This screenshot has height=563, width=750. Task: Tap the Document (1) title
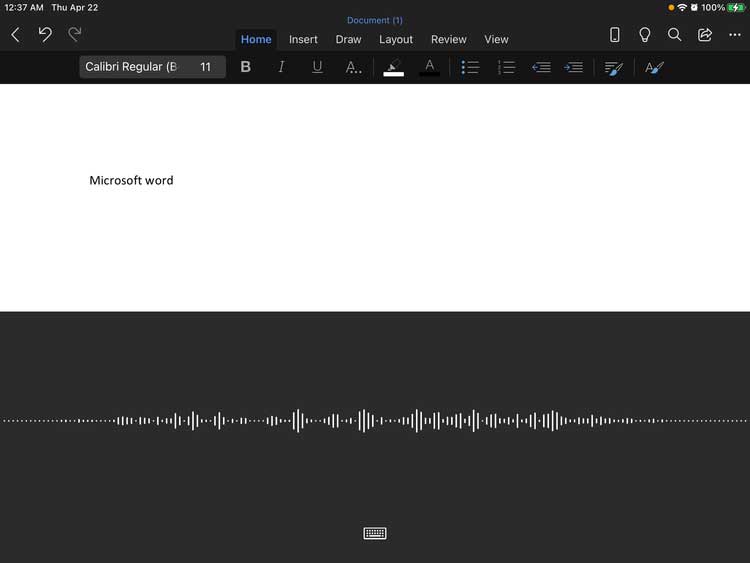[375, 20]
